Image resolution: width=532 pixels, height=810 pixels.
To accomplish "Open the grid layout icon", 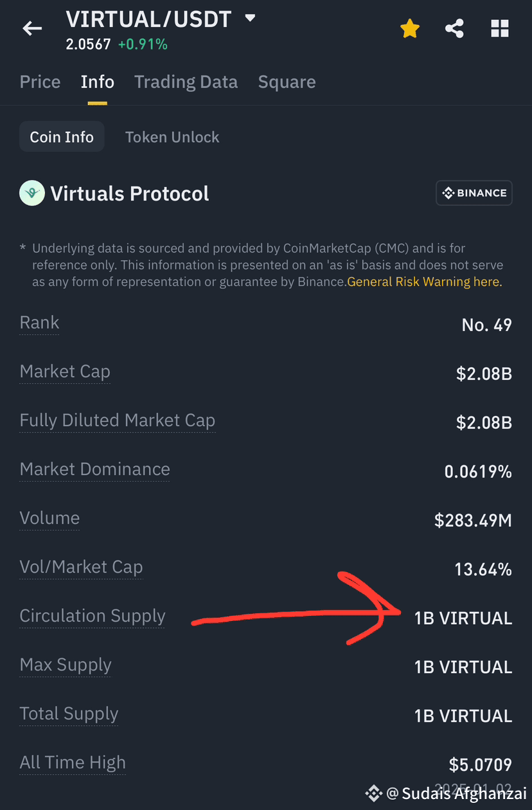I will tap(500, 28).
